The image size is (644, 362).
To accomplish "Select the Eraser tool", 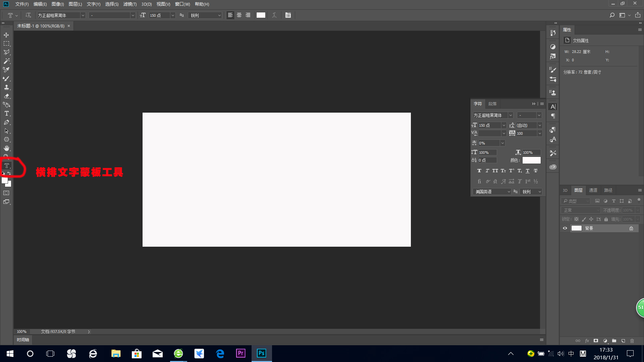I will coord(6,96).
